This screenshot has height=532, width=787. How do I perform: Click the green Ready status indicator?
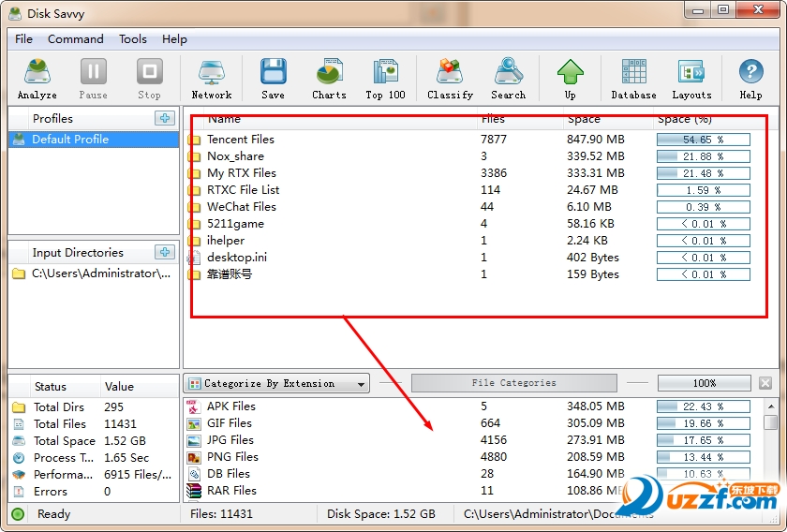(18, 514)
